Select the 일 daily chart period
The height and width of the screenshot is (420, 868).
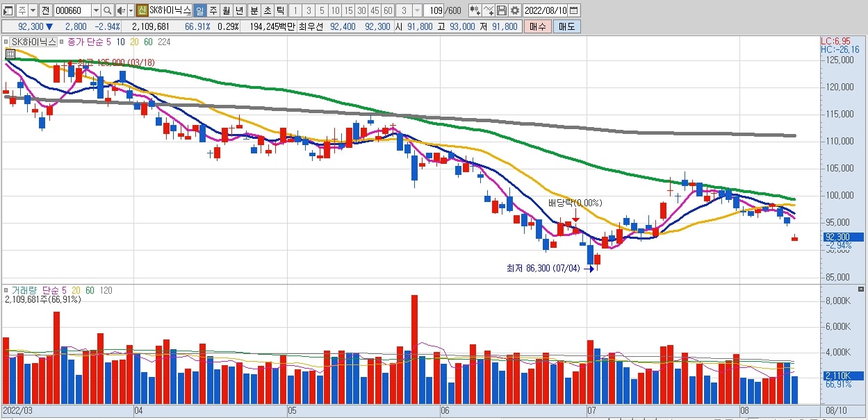[199, 10]
